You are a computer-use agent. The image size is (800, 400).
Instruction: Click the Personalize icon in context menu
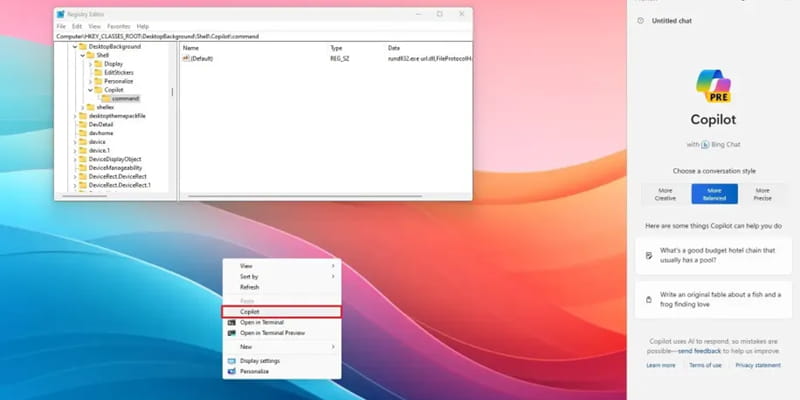pyautogui.click(x=232, y=371)
